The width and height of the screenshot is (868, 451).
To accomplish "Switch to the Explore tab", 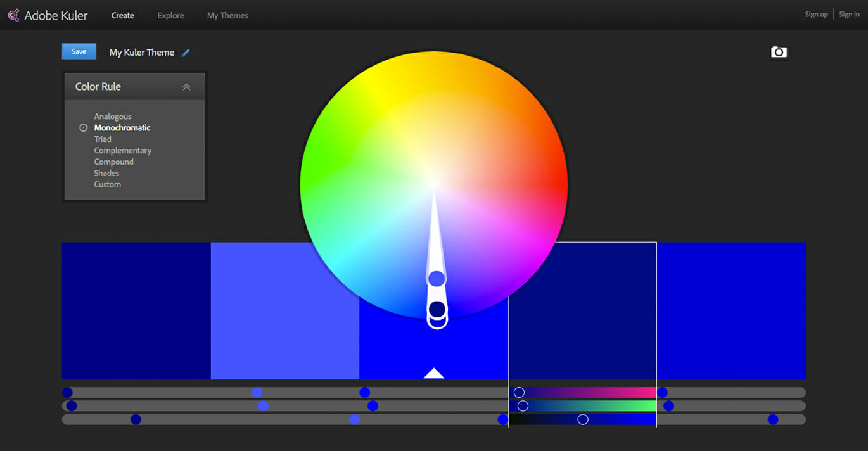I will click(x=170, y=15).
